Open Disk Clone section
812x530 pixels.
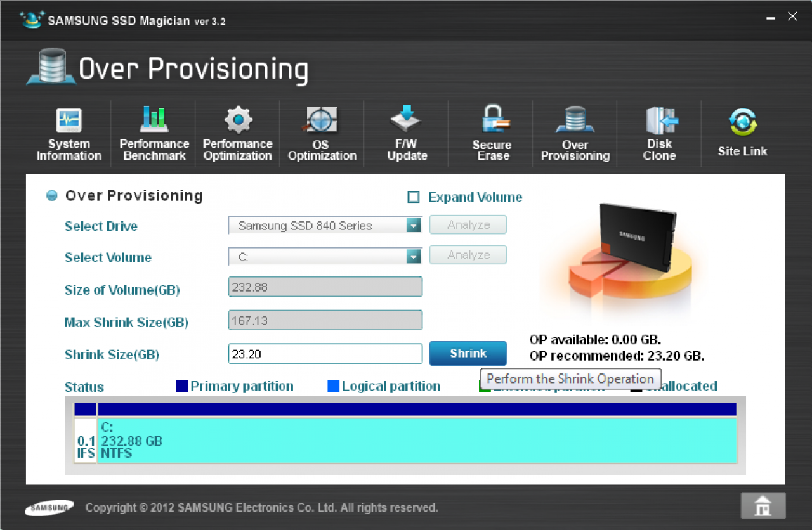click(660, 134)
